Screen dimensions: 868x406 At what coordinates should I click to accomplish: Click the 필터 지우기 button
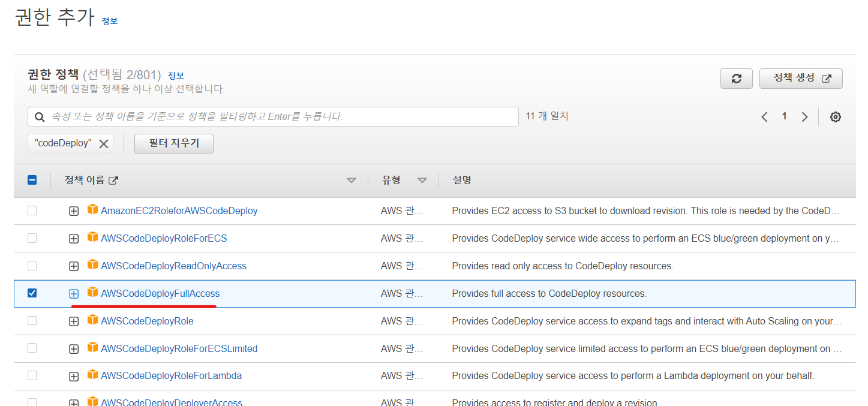(174, 143)
